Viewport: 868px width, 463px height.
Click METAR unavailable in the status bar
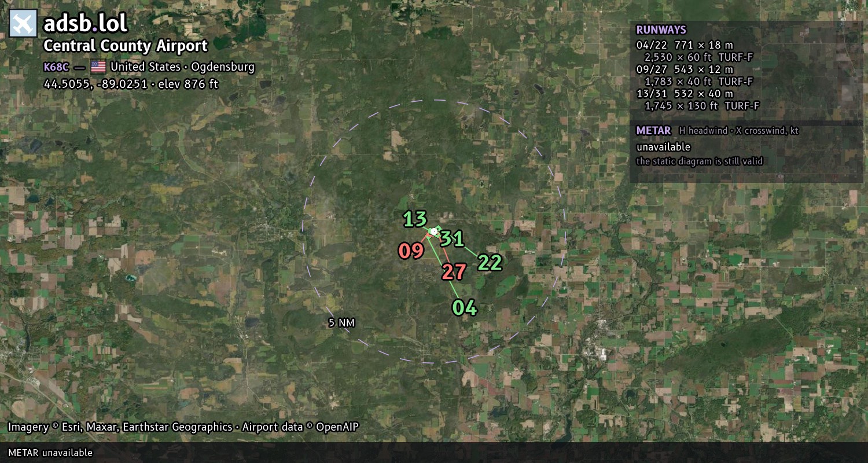pyautogui.click(x=50, y=453)
